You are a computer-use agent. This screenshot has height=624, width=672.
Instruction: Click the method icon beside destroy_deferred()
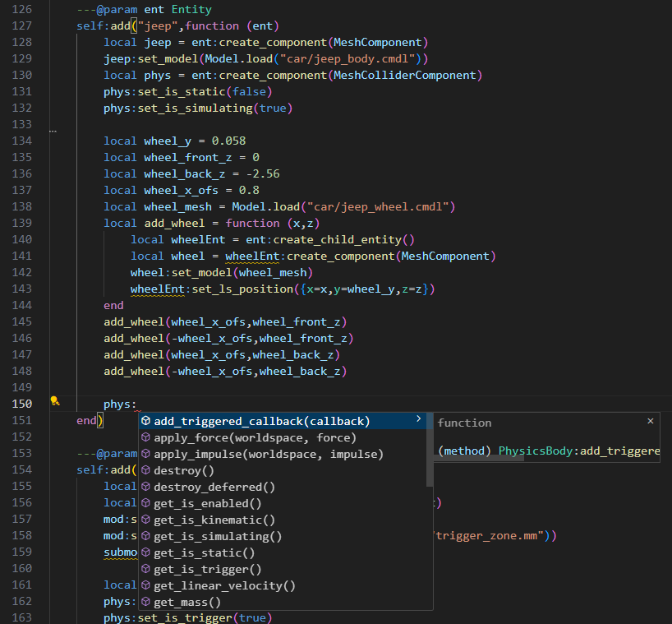pos(145,487)
